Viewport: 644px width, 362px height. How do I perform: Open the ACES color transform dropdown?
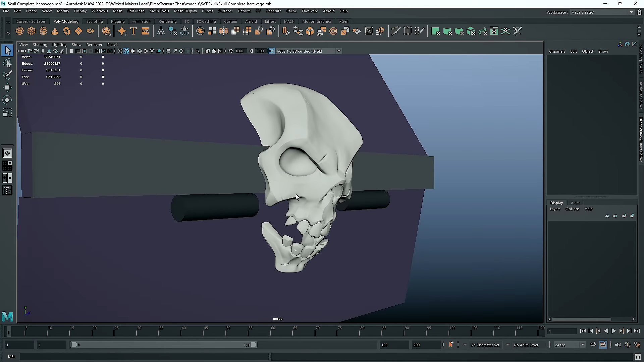point(339,51)
